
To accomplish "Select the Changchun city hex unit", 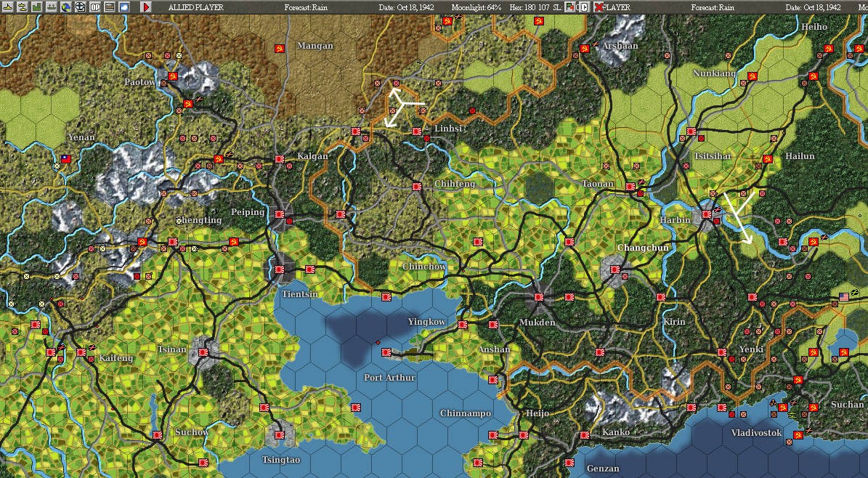I will 615,270.
